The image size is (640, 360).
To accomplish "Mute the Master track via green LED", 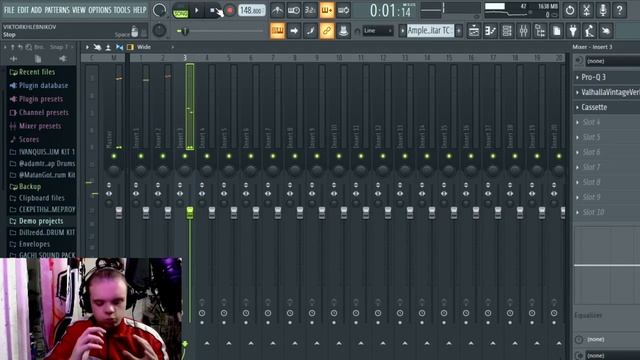I will [114, 156].
